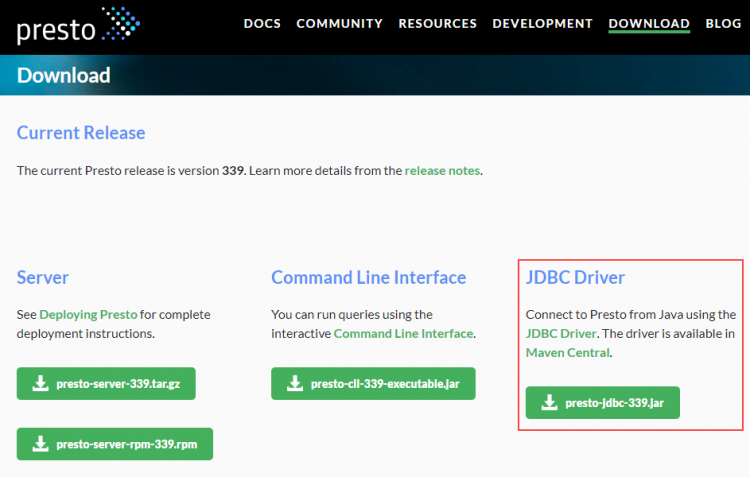Open the Docs menu item
Viewport: 750px width, 477px height.
click(262, 23)
